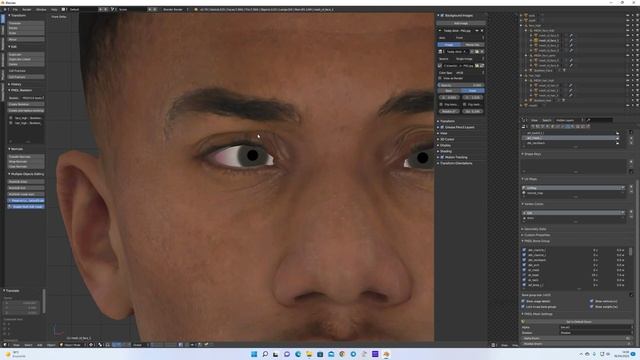The width and height of the screenshot is (640, 360).
Task: Expand the Custom Properties panel
Action: click(x=536, y=235)
